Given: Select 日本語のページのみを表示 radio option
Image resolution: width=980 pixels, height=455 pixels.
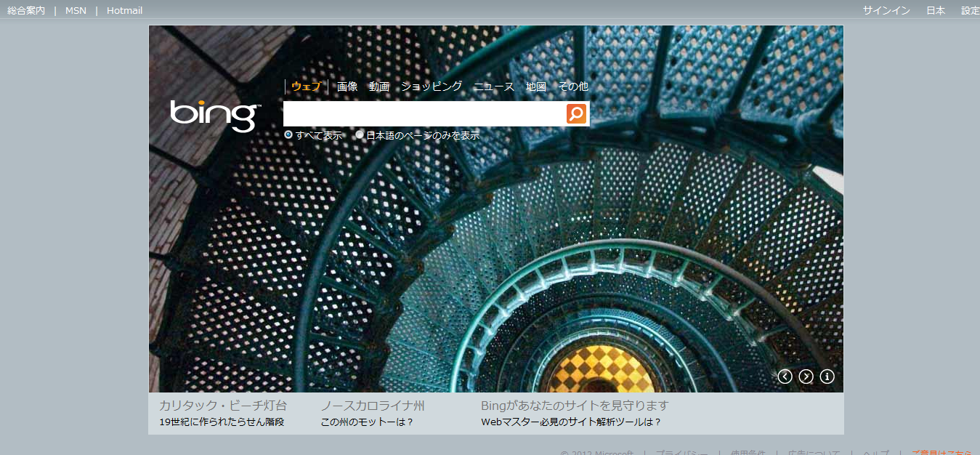Looking at the screenshot, I should (x=360, y=134).
